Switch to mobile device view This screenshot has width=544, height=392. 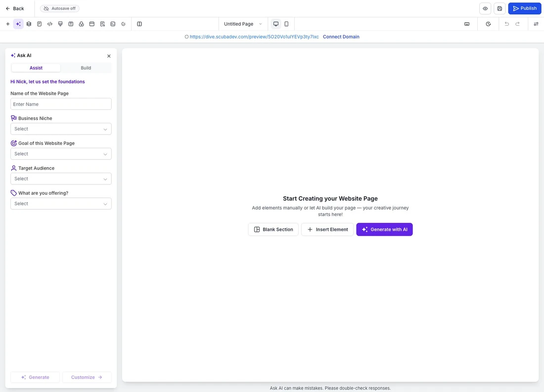pyautogui.click(x=286, y=24)
